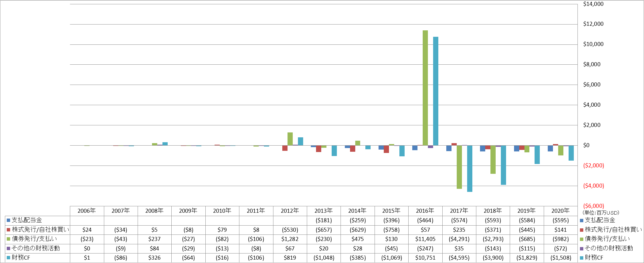Click the red ($4,000) axis label
This screenshot has width=644, height=263.
pos(593,186)
